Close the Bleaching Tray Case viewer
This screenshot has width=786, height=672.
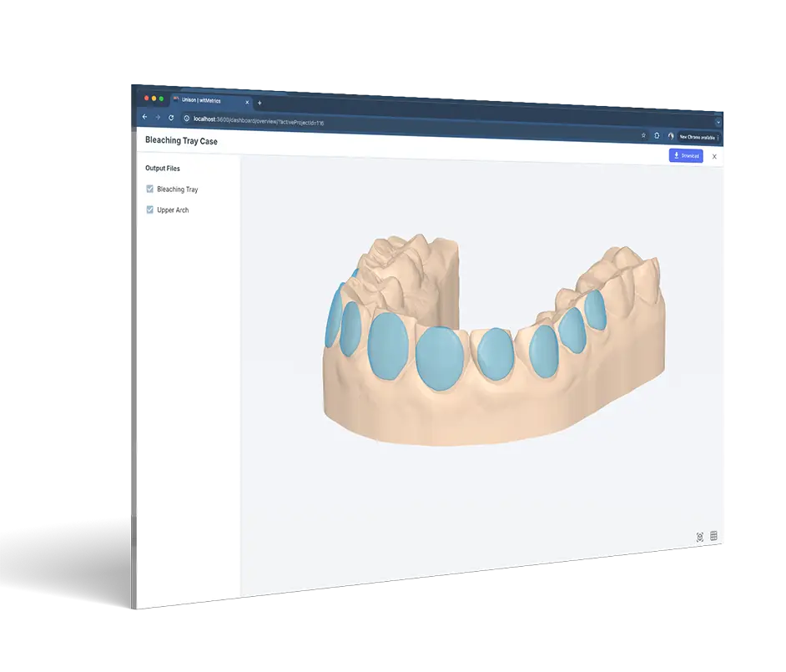(x=714, y=157)
